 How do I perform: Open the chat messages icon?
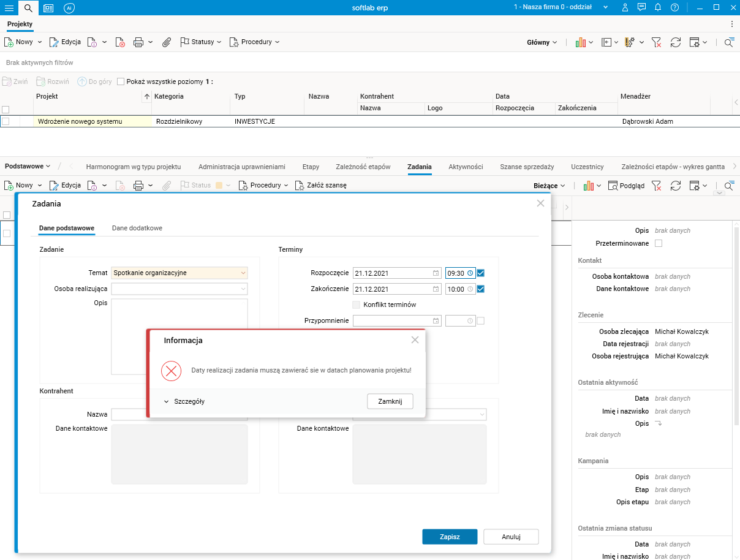coord(641,7)
